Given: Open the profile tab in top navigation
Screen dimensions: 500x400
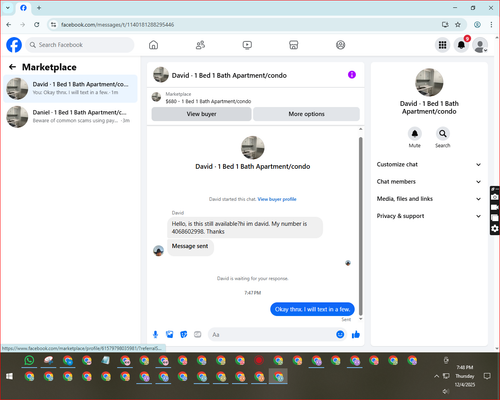Looking at the screenshot, I should (x=340, y=45).
